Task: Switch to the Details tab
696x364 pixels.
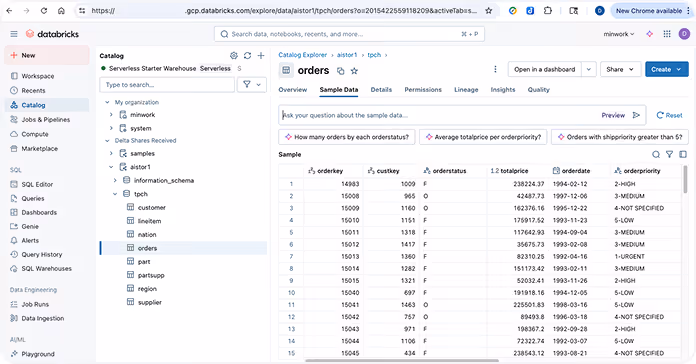Action: (x=381, y=90)
